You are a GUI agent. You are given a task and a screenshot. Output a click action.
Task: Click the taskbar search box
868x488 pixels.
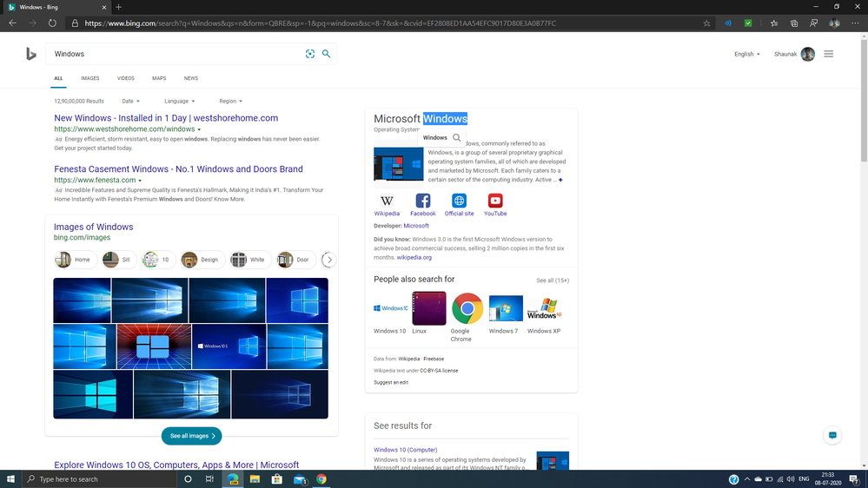(x=100, y=479)
